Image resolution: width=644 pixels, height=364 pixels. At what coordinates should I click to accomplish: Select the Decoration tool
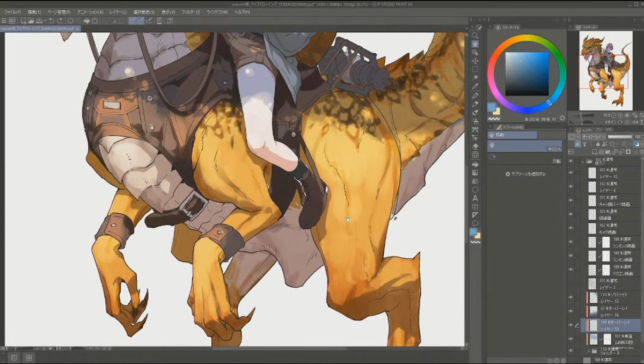click(475, 130)
